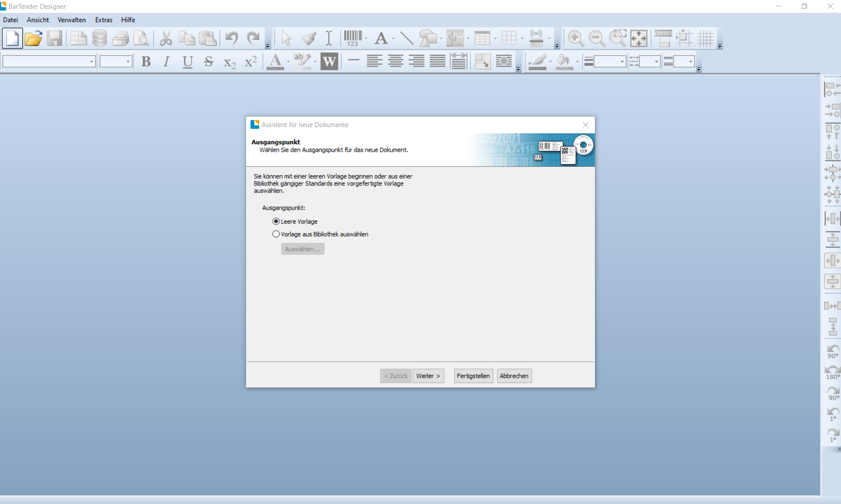Click the Zoom In magnifier icon
The width and height of the screenshot is (841, 504).
click(575, 38)
